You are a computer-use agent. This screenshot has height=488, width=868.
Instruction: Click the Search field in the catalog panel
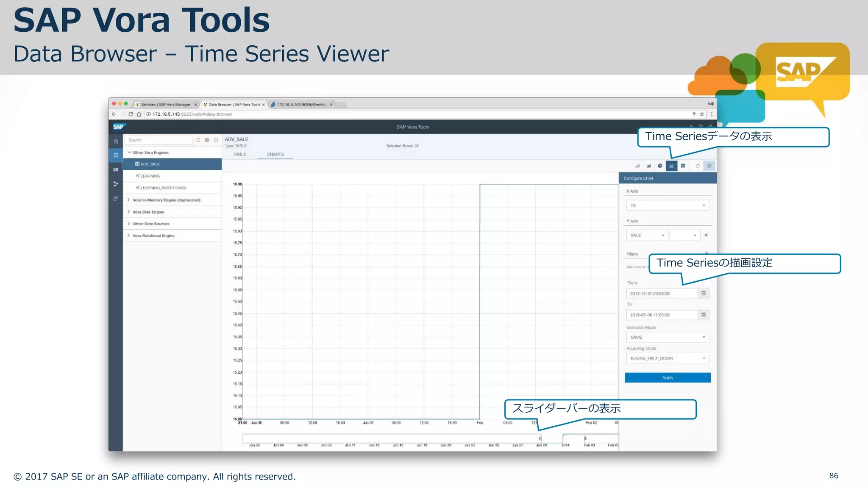pos(159,140)
